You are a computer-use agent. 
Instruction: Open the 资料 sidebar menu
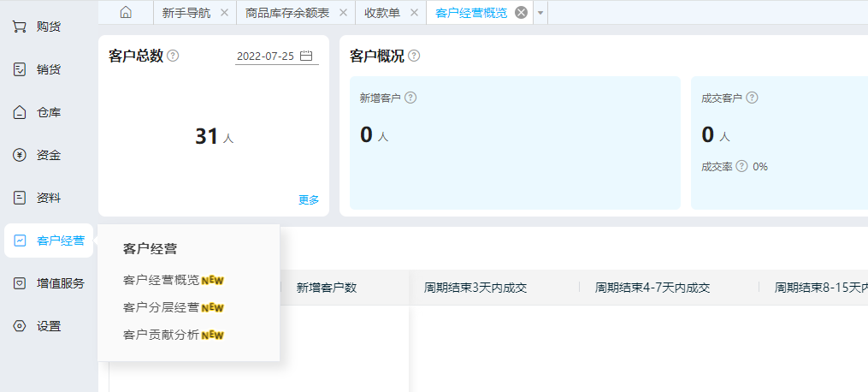(49, 199)
